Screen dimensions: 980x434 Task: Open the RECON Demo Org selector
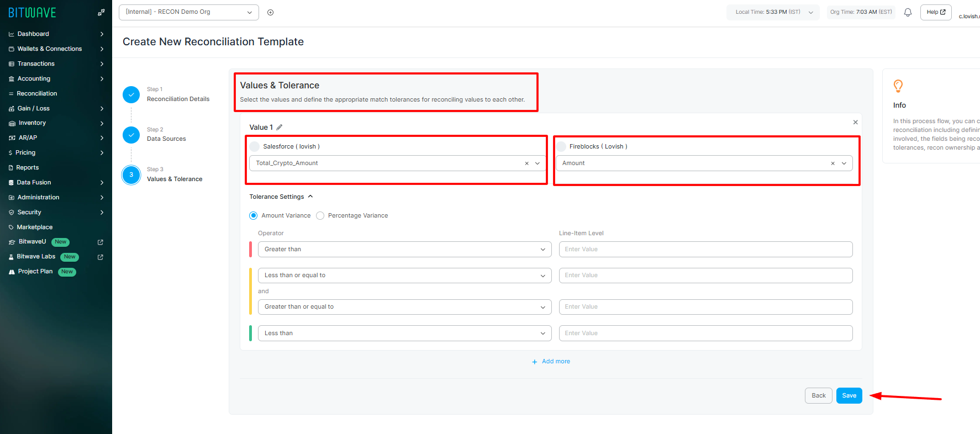pyautogui.click(x=189, y=12)
